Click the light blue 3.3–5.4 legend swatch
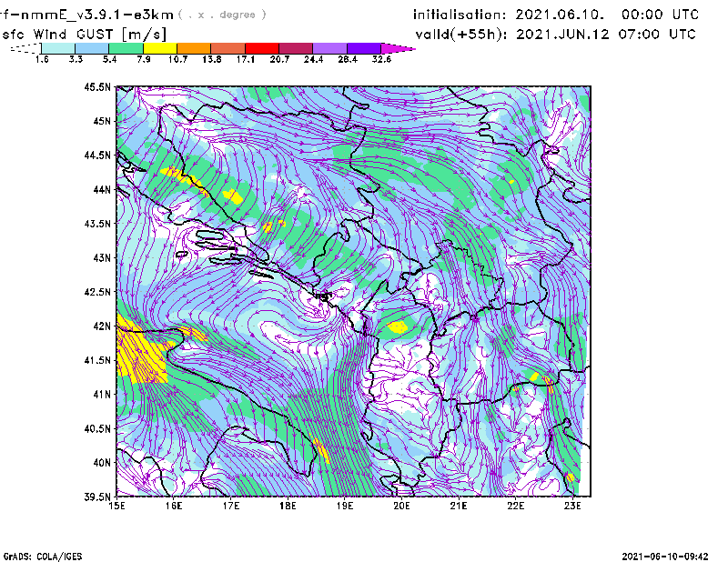 (92, 48)
